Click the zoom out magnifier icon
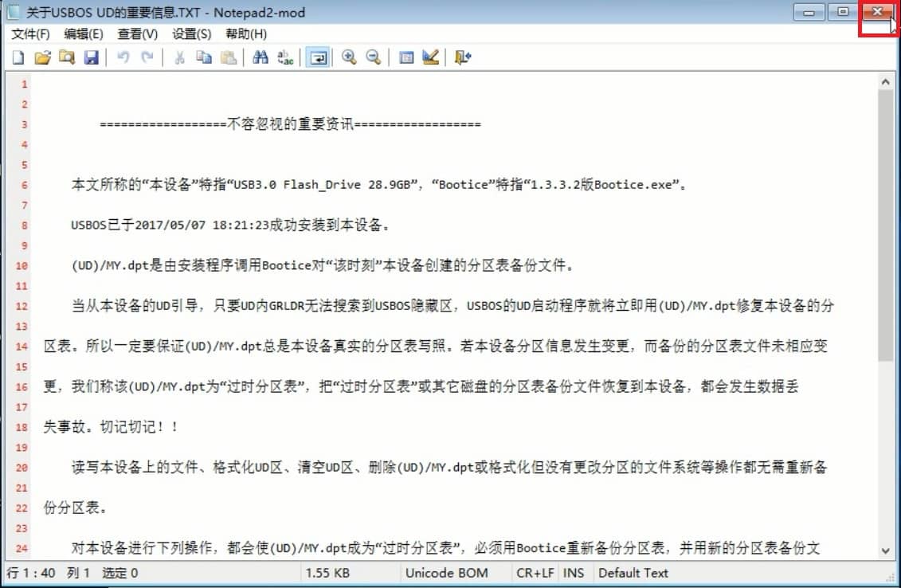901x588 pixels. (x=373, y=57)
